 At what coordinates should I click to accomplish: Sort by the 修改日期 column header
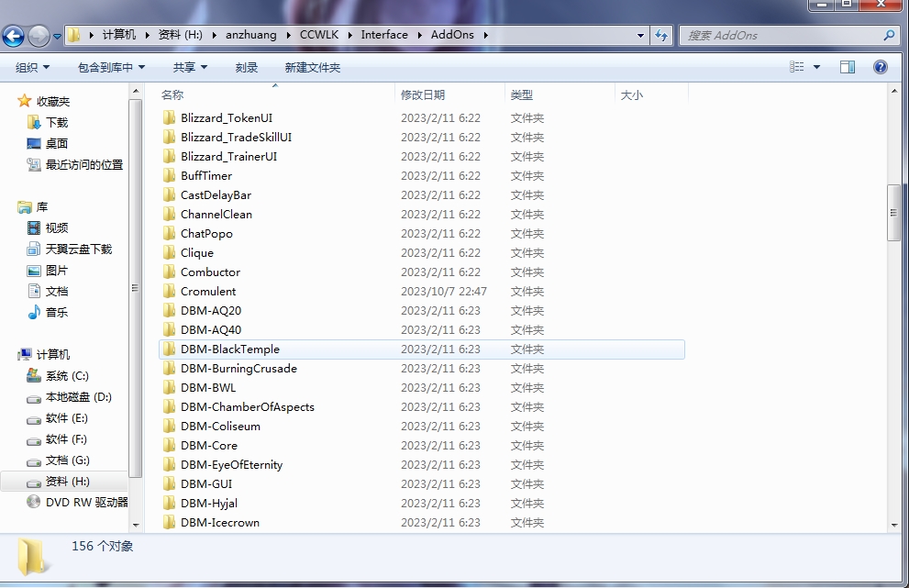point(423,94)
